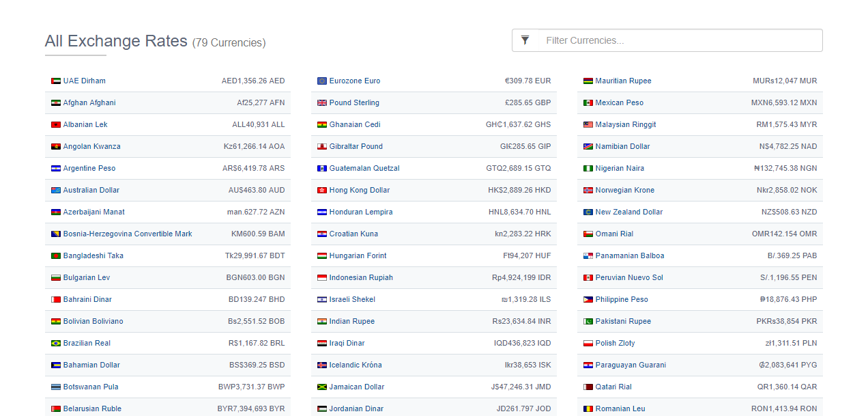Click the filter funnel icon
The image size is (868, 416).
(x=525, y=40)
